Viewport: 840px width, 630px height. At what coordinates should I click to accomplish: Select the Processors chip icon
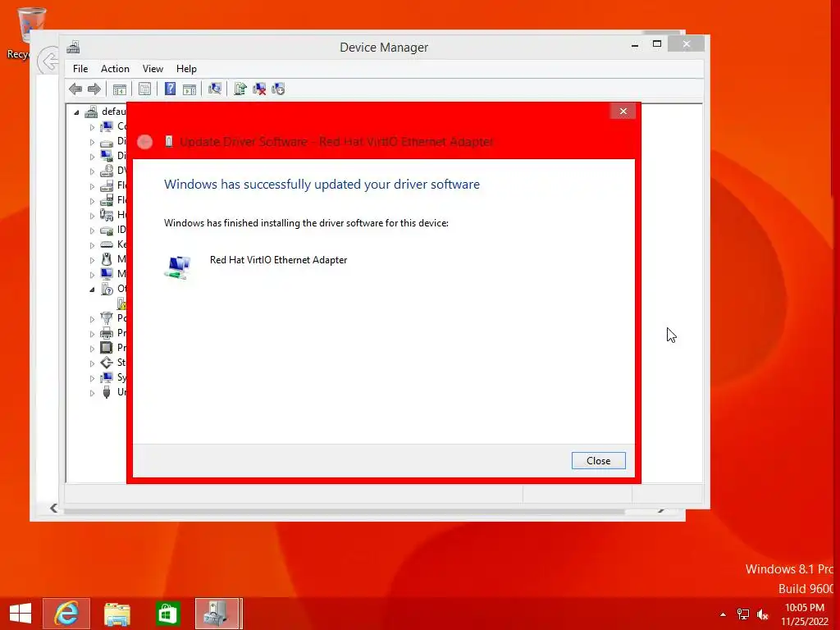(x=107, y=348)
